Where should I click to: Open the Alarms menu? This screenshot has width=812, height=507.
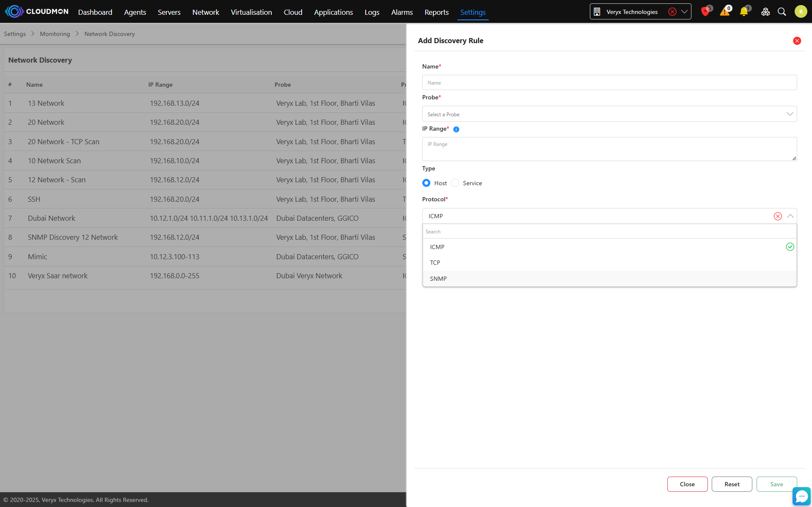tap(402, 12)
